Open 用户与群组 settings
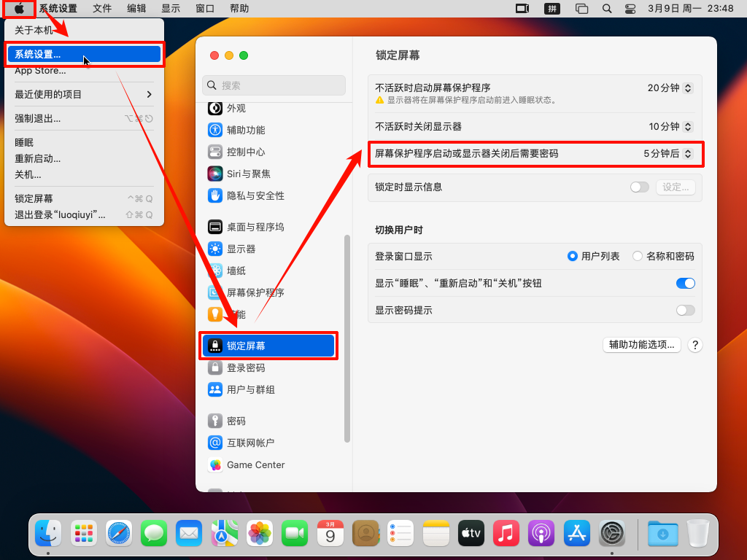The height and width of the screenshot is (560, 747). (x=252, y=389)
